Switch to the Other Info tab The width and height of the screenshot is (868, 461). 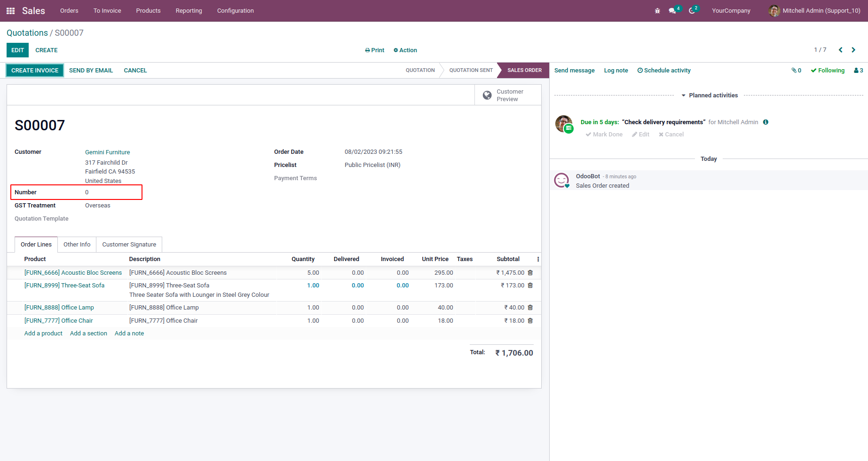(77, 245)
